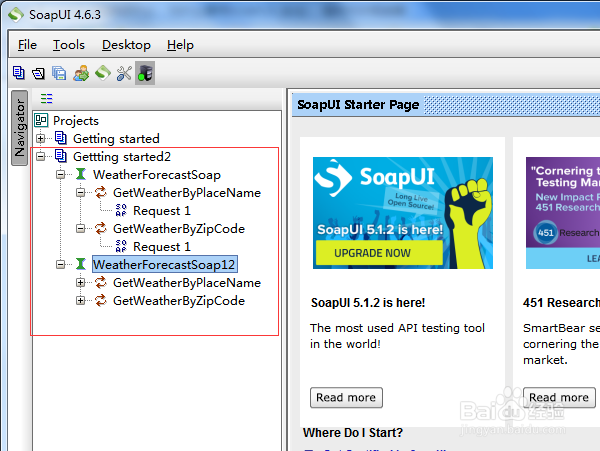
Task: Select GetWeatherByPlaceName label under WeatherForecastSoap
Action: tap(187, 193)
